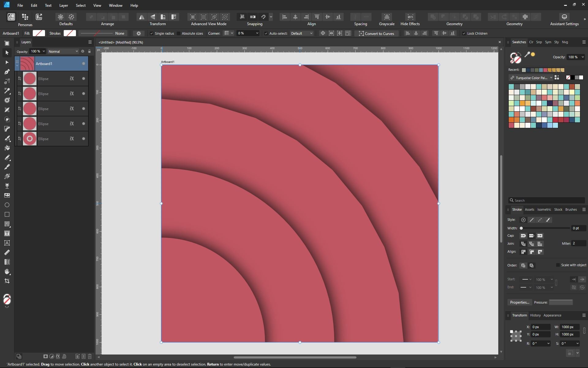This screenshot has height=368, width=588.
Task: Toggle visibility of the bottom Ellipse layer
Action: pos(83,139)
